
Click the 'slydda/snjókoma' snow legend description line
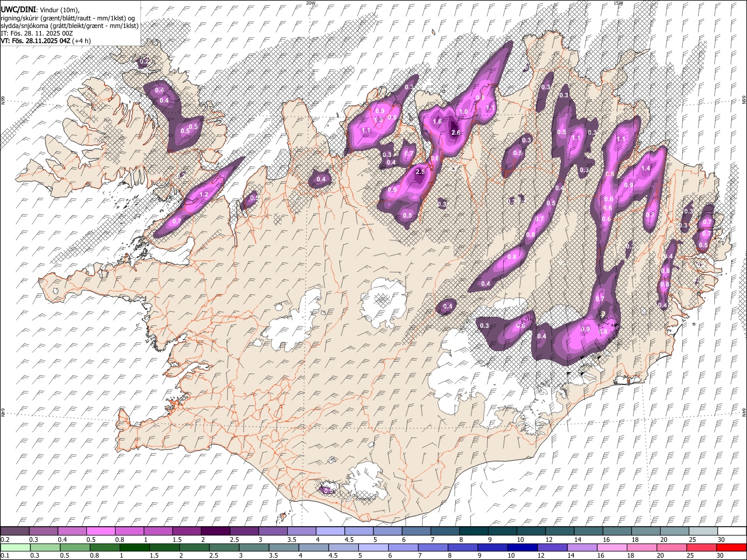click(69, 26)
